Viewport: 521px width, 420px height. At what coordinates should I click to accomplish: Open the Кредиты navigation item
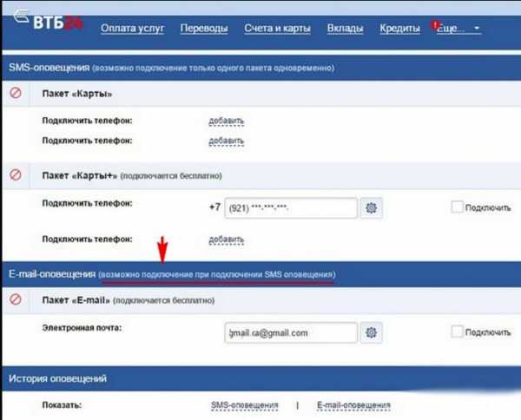(x=400, y=29)
